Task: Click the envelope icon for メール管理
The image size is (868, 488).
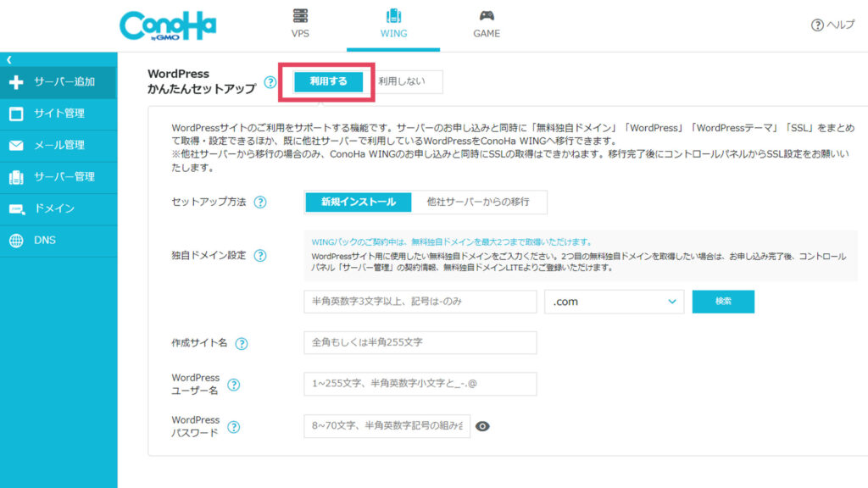Action: 16,146
